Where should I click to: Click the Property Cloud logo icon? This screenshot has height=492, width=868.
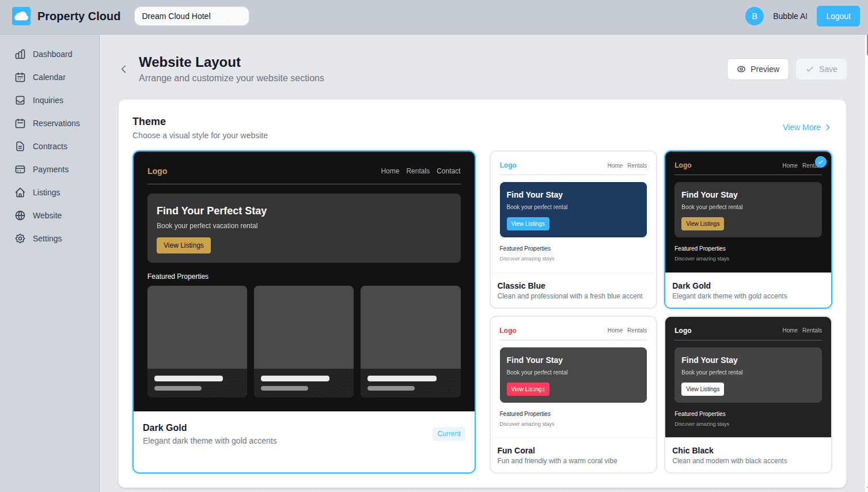tap(21, 16)
